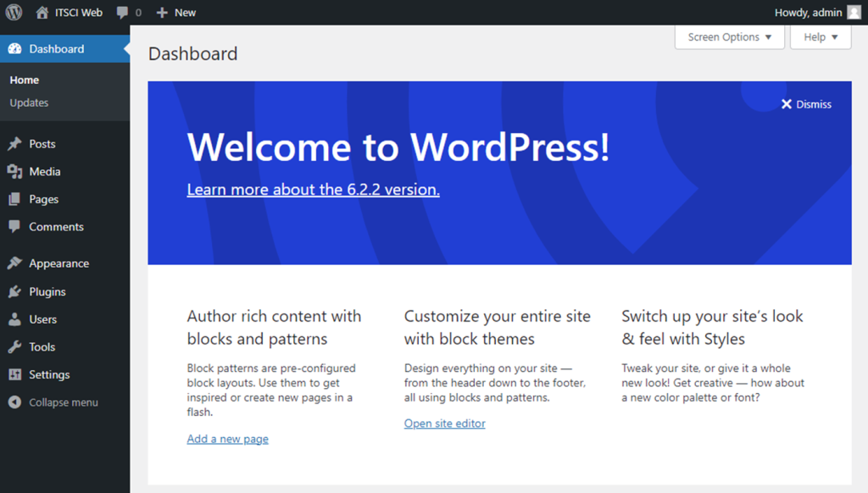Click the admin avatar thumbnail
Screen dimensions: 868x493
point(854,12)
